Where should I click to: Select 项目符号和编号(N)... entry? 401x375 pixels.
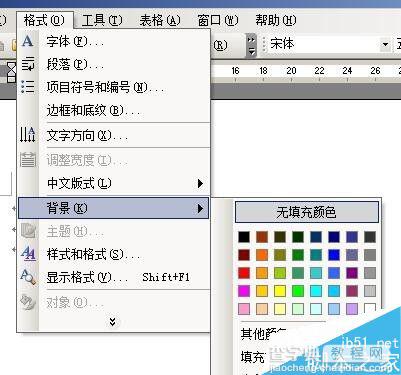[x=113, y=87]
